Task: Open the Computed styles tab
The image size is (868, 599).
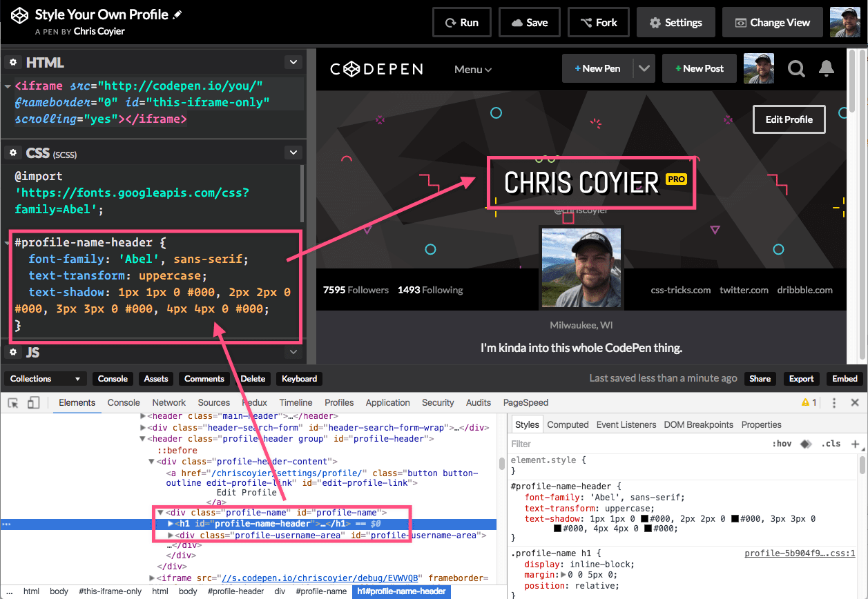Action: (x=568, y=424)
